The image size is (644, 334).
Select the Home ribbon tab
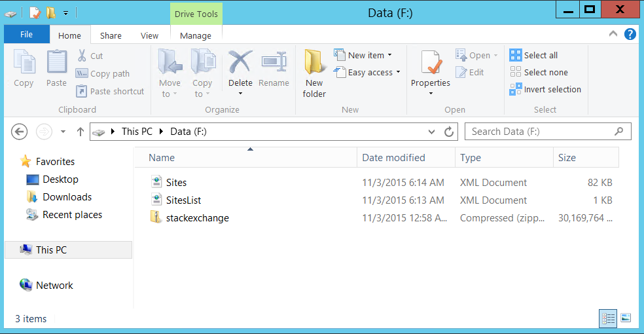(69, 35)
